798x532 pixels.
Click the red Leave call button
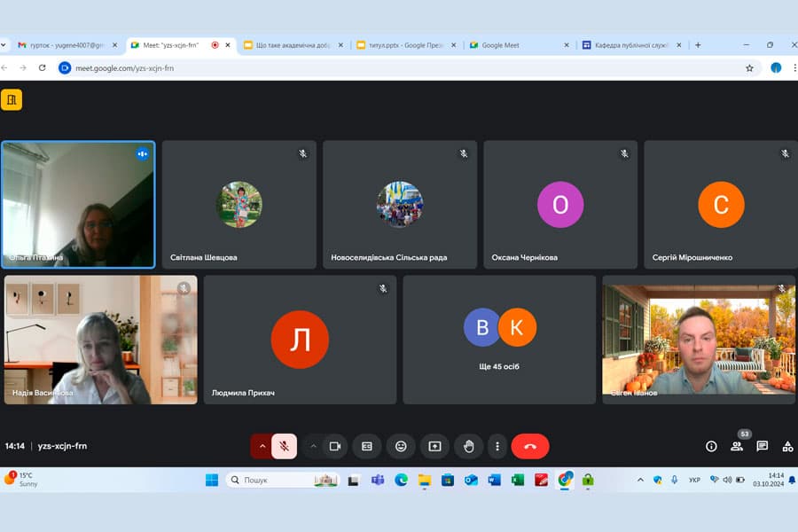pyautogui.click(x=530, y=447)
